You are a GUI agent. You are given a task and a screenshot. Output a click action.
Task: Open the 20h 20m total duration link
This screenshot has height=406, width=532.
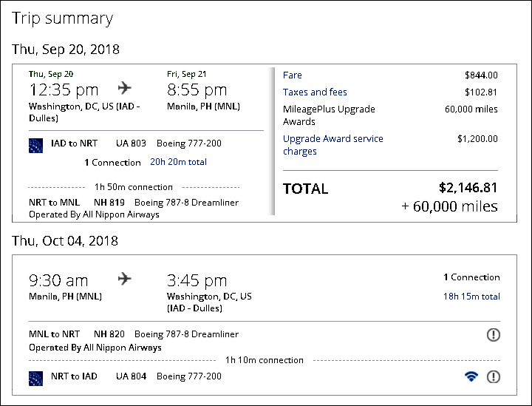coord(178,162)
